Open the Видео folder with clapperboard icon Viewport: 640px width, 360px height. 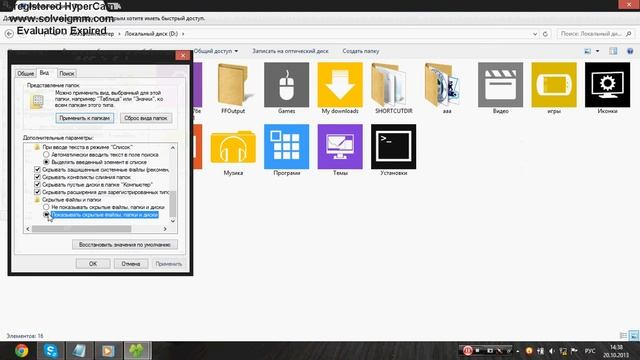[x=500, y=87]
